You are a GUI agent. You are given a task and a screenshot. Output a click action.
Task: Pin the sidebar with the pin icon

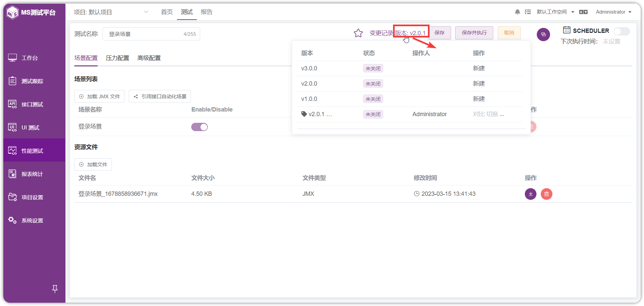pyautogui.click(x=55, y=289)
